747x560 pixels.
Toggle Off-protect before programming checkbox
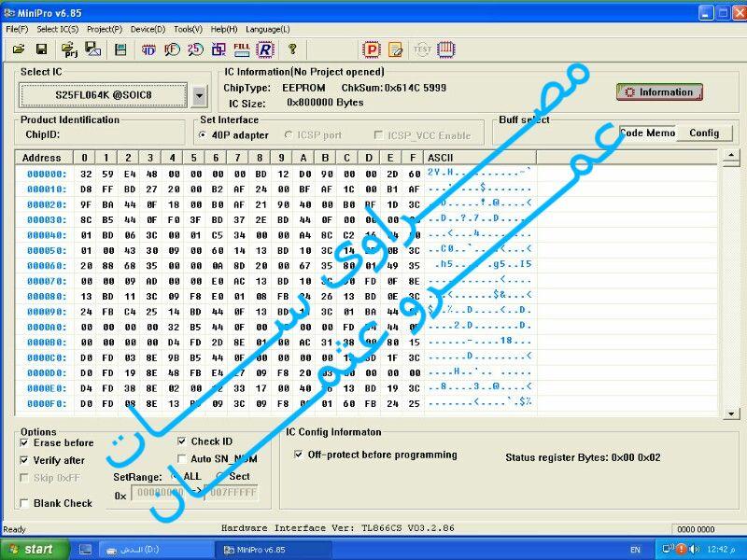(x=298, y=455)
